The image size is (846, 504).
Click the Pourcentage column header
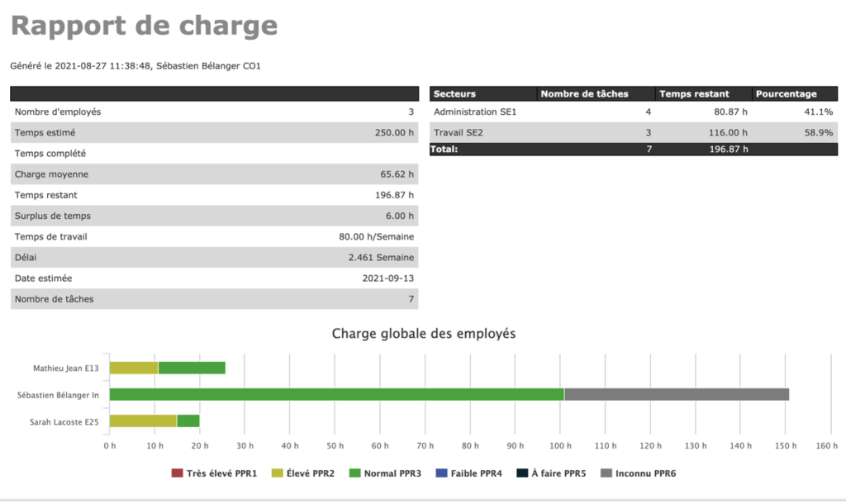tap(794, 94)
